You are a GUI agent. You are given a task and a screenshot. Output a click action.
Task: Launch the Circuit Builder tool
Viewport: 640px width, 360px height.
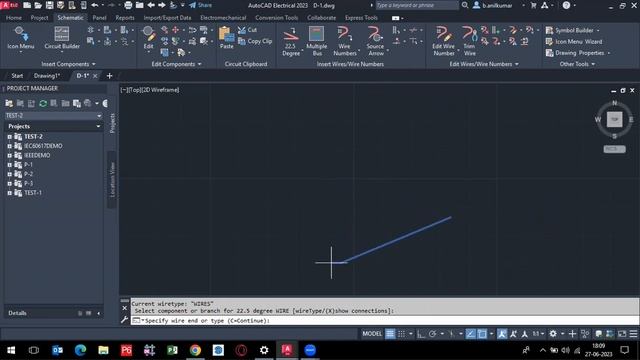[62, 38]
